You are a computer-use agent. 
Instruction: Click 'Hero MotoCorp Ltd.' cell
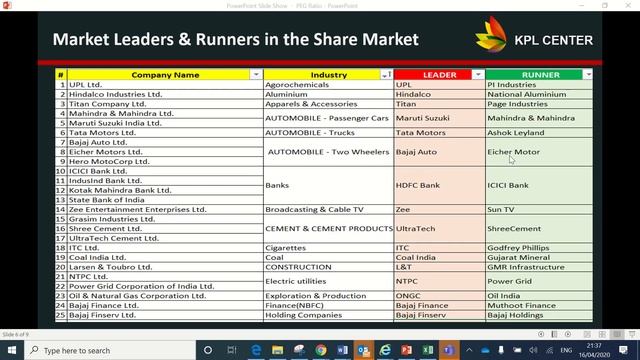point(165,161)
